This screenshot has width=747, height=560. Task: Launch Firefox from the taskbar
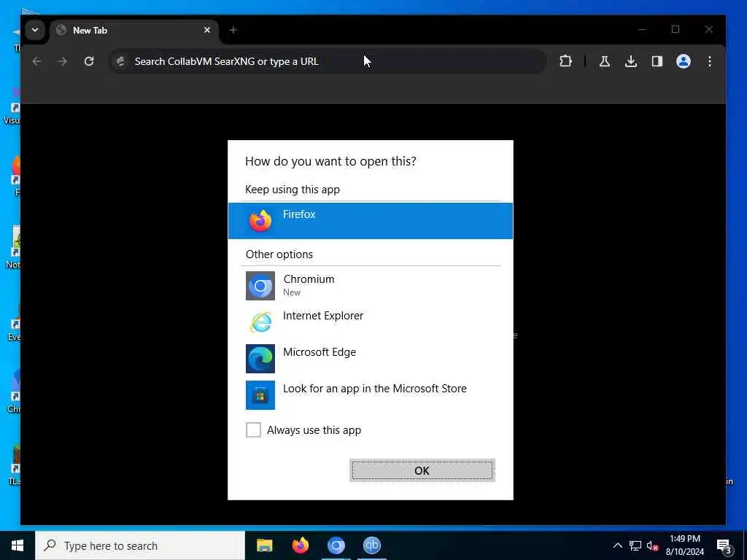(300, 545)
